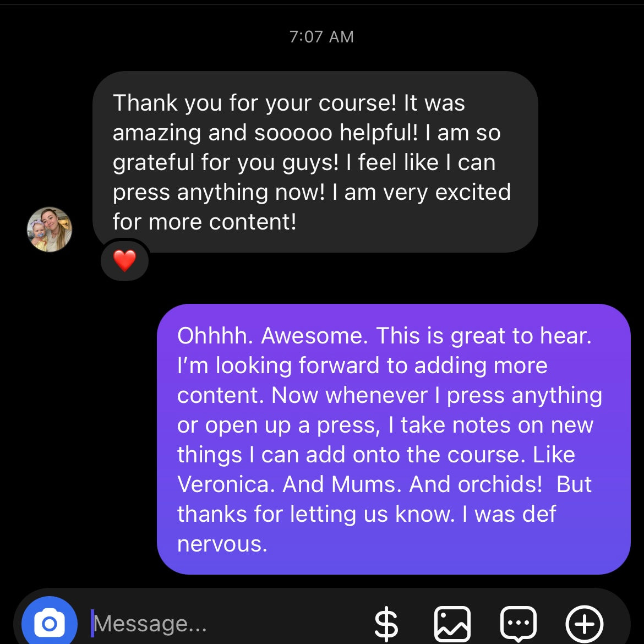Tap 'for more content!' in the gray bubble
644x644 pixels.
205,222
